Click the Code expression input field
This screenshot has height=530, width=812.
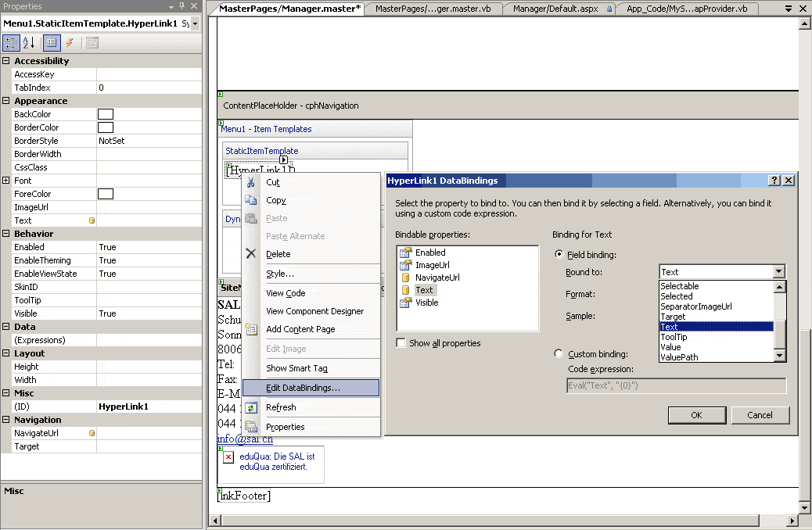pyautogui.click(x=677, y=385)
